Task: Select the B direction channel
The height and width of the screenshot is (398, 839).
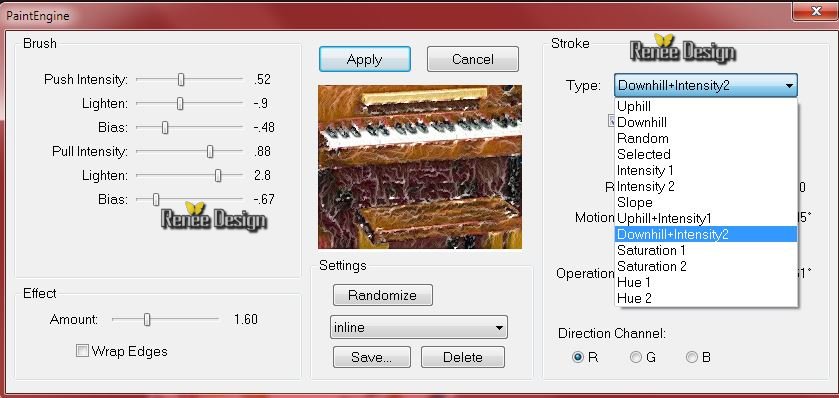Action: (692, 357)
